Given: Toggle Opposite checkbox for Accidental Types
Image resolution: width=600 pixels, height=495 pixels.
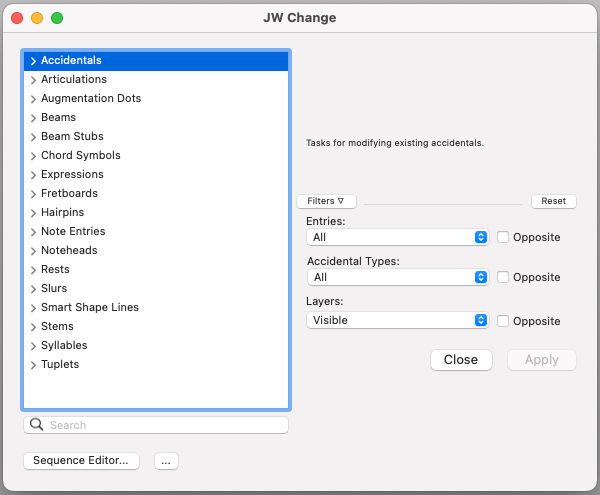Looking at the screenshot, I should coord(502,277).
